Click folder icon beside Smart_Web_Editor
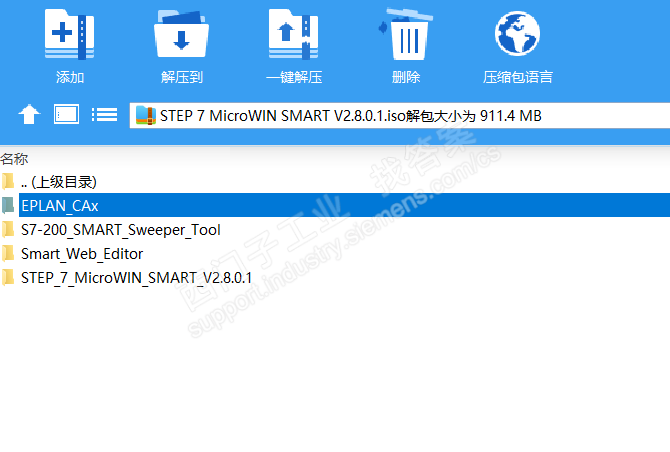670x452 pixels. tap(8, 253)
